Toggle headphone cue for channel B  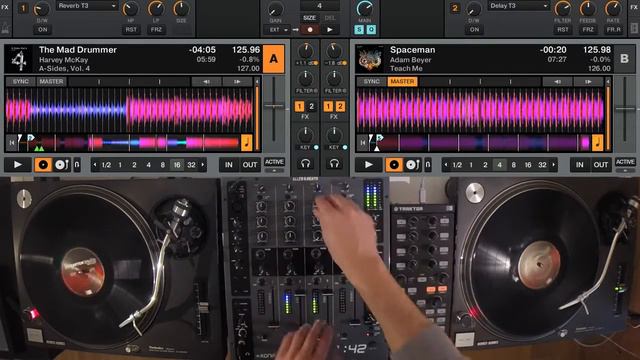(334, 164)
